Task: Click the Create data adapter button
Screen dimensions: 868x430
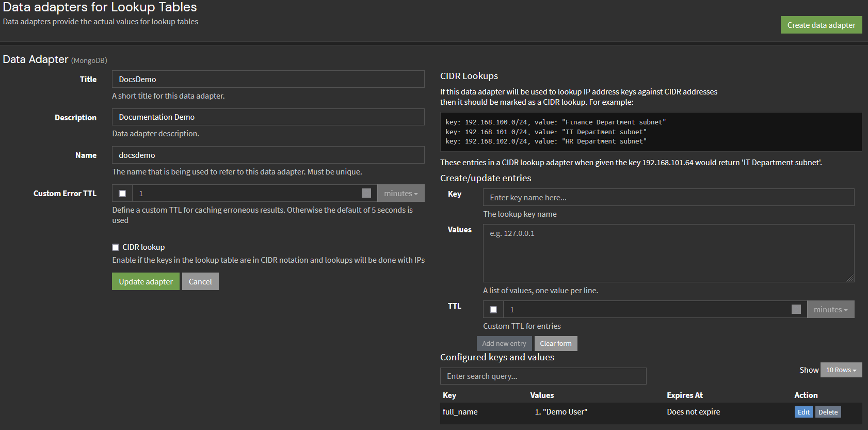Action: [x=821, y=25]
